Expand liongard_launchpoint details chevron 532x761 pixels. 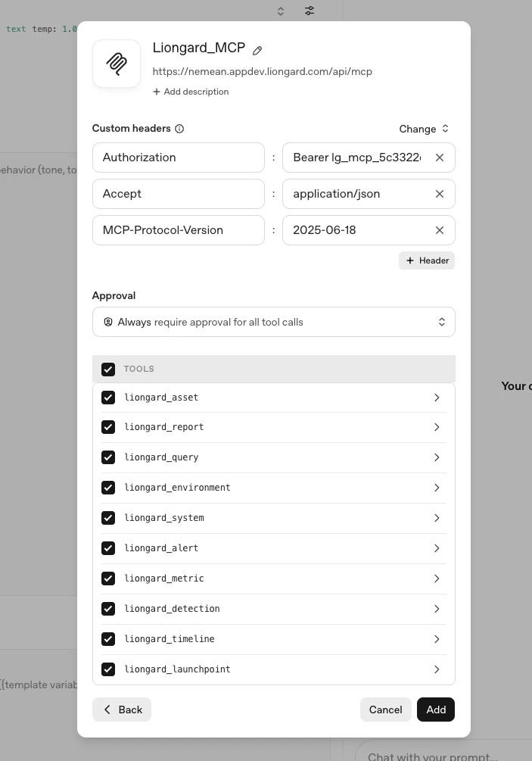(x=437, y=669)
